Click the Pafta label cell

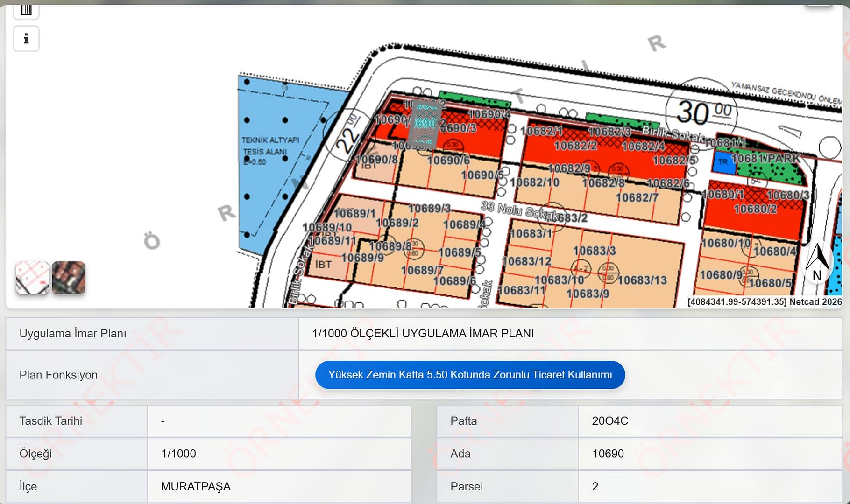pos(508,421)
